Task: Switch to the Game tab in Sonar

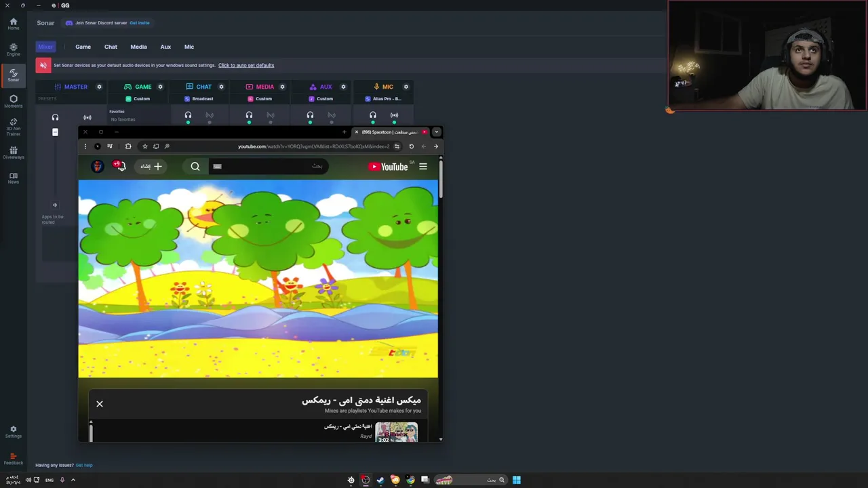Action: [x=83, y=47]
